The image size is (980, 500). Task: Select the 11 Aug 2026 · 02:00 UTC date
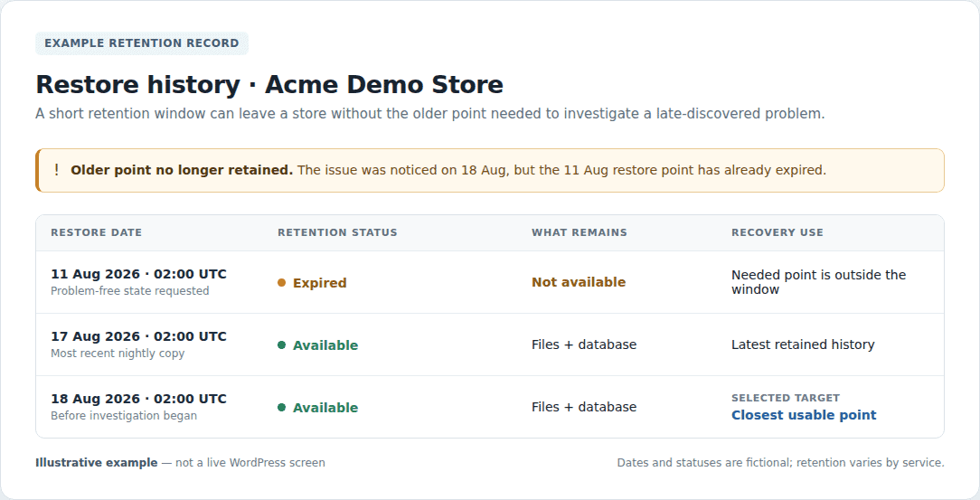point(138,274)
